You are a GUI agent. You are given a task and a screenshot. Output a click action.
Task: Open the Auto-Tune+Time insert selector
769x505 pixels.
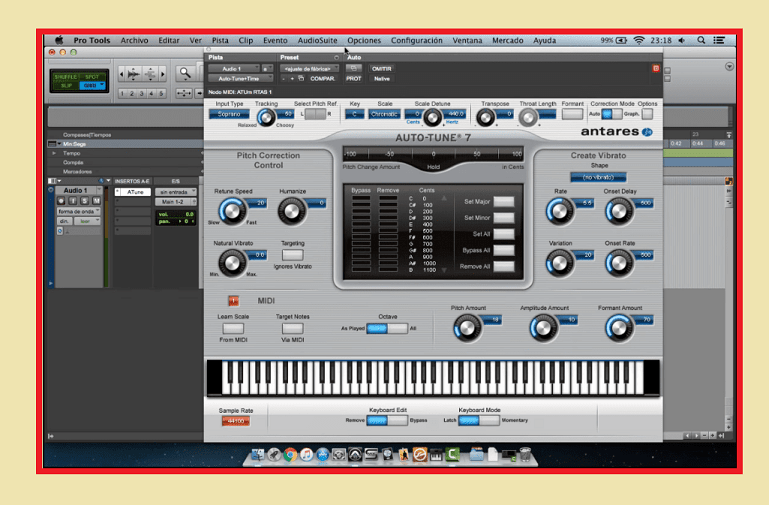(240, 78)
